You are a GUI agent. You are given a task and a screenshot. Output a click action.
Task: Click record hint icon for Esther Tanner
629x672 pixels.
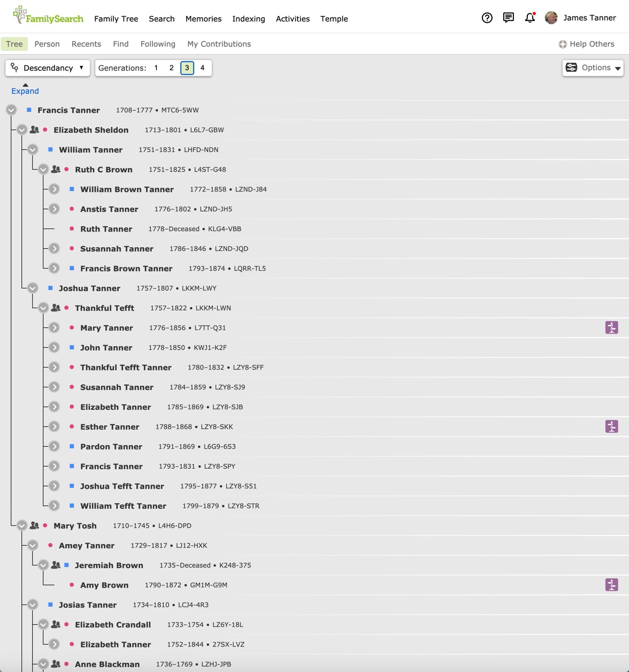[612, 426]
